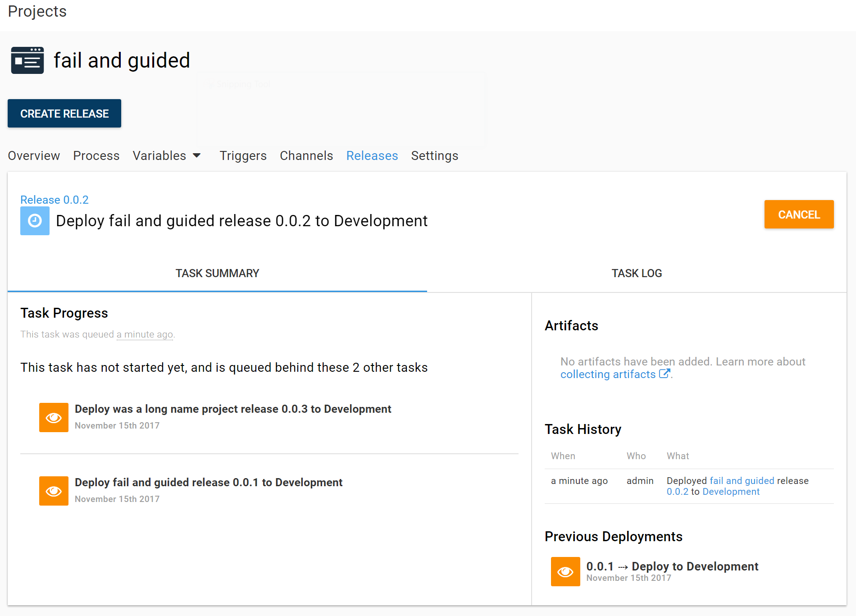The height and width of the screenshot is (616, 856).
Task: Navigate to the Process section
Action: coord(96,155)
